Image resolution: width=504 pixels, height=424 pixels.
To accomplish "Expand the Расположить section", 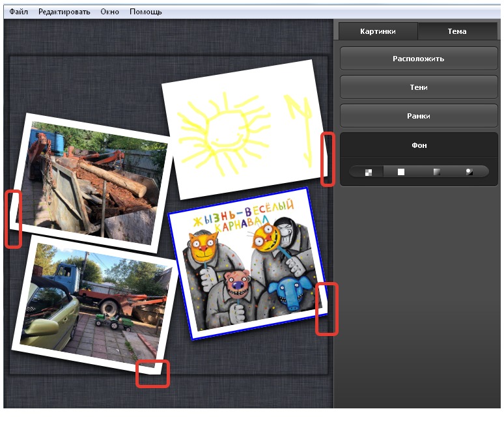I will pos(419,59).
